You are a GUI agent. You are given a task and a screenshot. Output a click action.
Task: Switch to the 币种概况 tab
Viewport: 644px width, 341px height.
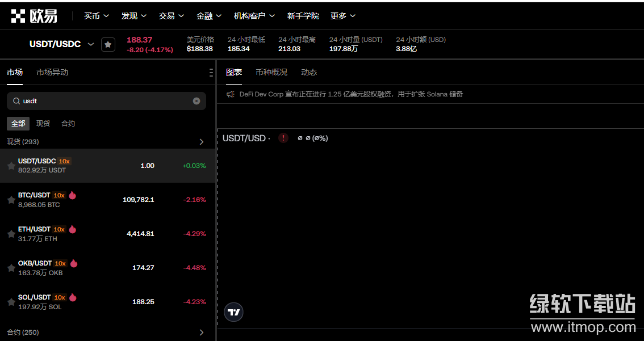point(271,72)
